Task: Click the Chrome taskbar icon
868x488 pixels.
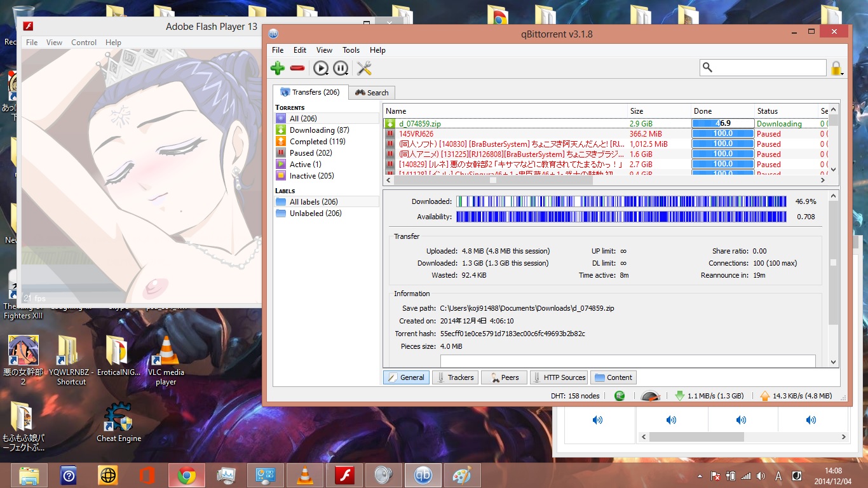Action: coord(186,475)
